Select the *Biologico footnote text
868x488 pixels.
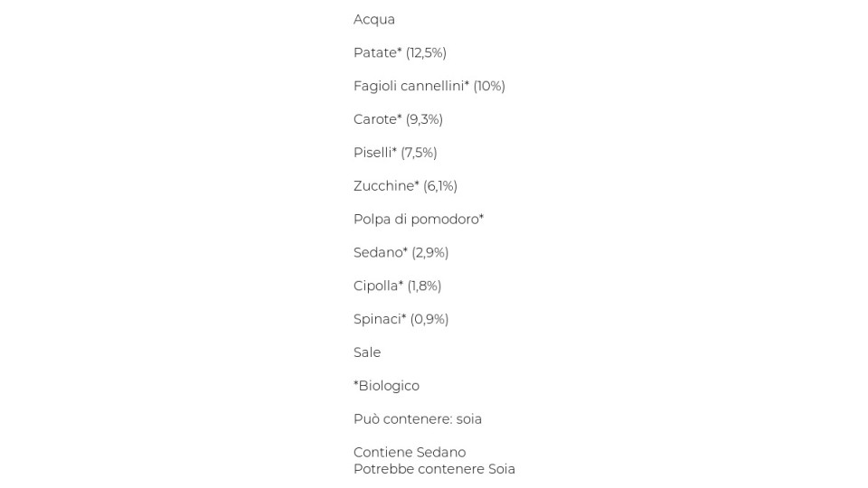(x=386, y=386)
